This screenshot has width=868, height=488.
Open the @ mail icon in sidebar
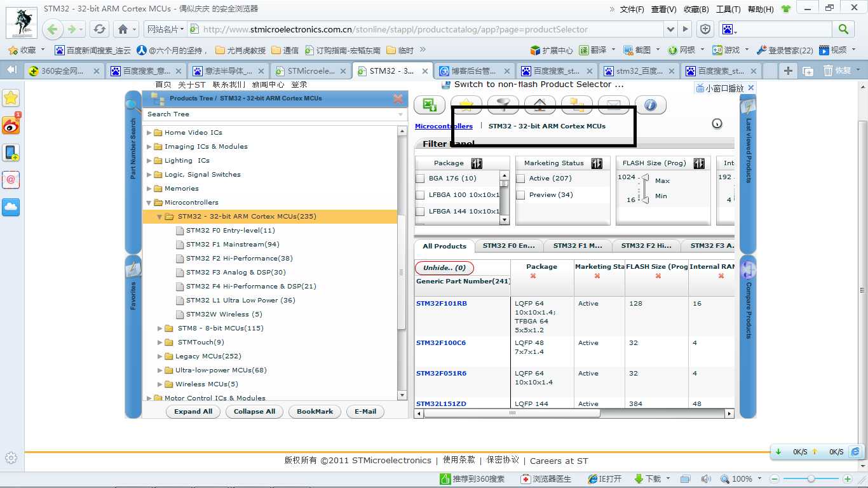(11, 180)
